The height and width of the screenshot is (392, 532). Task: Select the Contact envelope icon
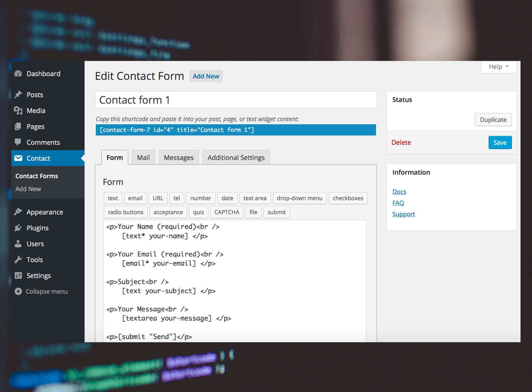[18, 158]
